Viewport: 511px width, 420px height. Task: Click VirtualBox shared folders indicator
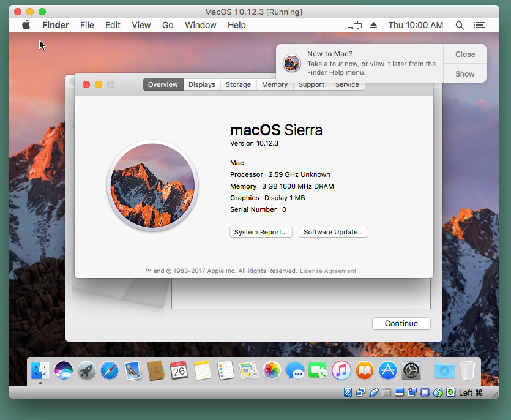tap(386, 392)
